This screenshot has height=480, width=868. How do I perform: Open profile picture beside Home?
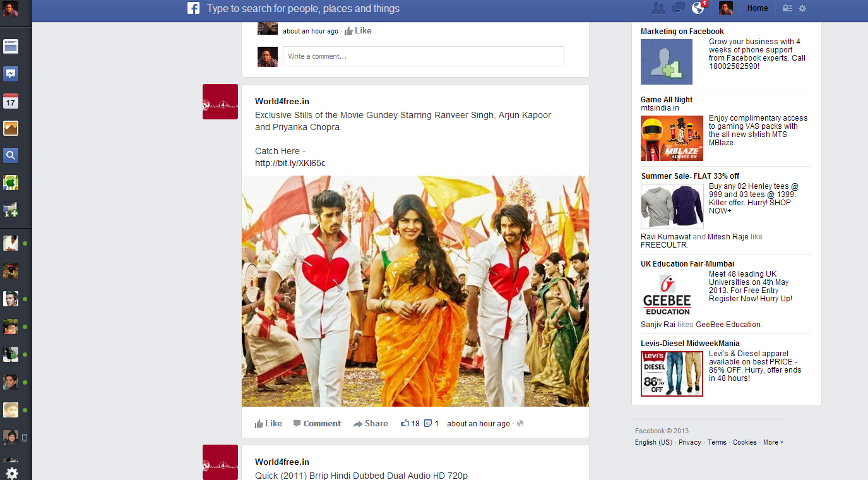[726, 8]
